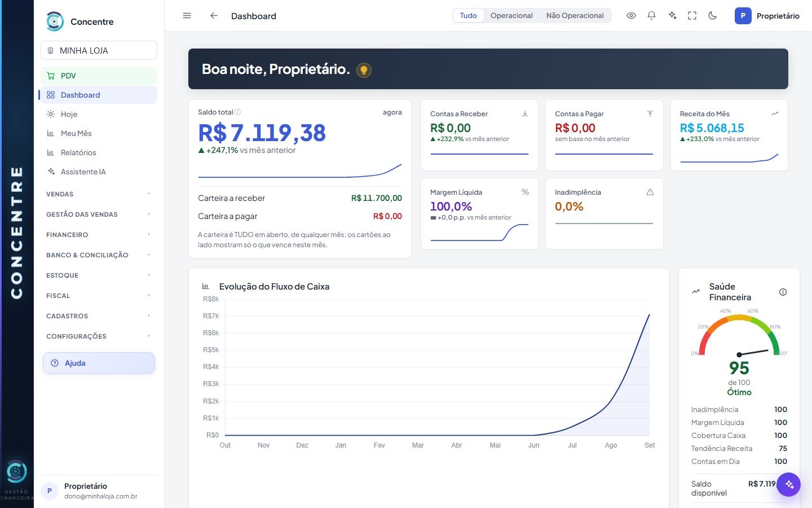Viewport: 812px width, 508px height.
Task: Click the Saúde Financeira gauge score
Action: [739, 368]
